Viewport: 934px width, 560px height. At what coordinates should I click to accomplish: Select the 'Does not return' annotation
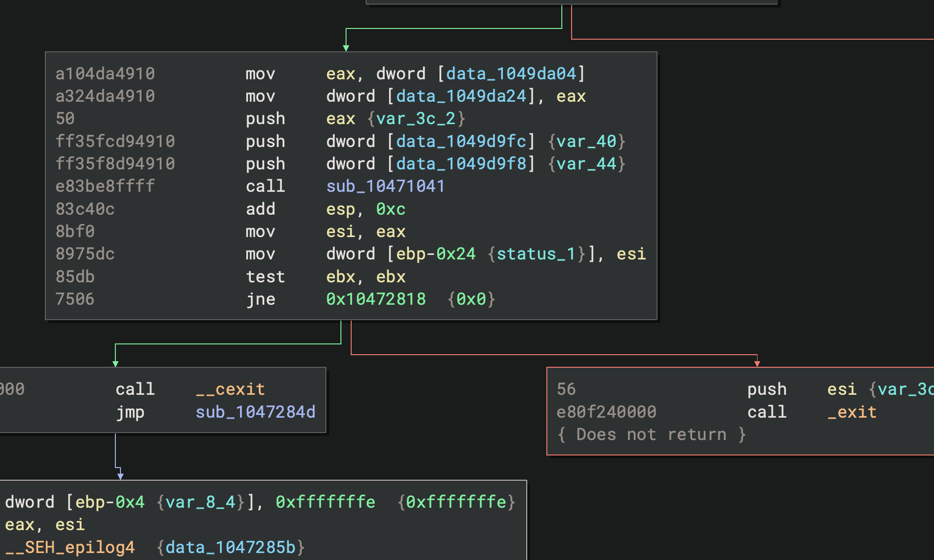pos(651,434)
